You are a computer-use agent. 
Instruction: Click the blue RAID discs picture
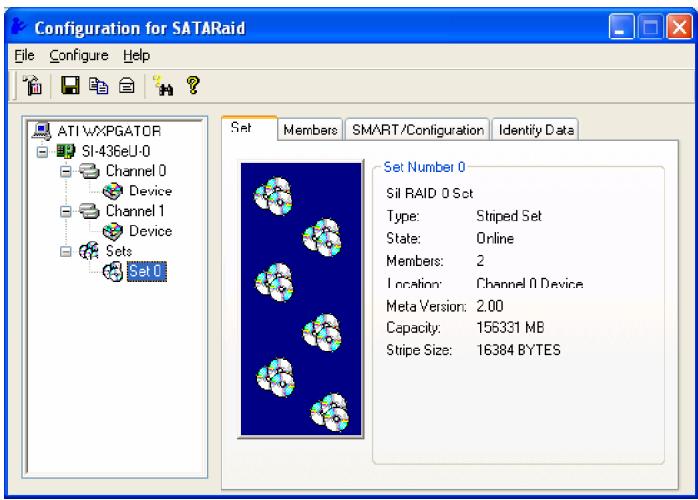[301, 299]
